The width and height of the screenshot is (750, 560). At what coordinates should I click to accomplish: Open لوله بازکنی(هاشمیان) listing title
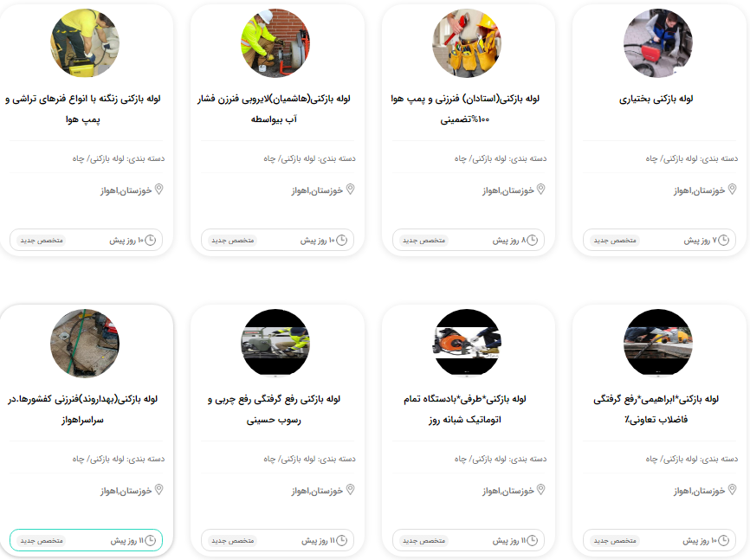pos(274,109)
